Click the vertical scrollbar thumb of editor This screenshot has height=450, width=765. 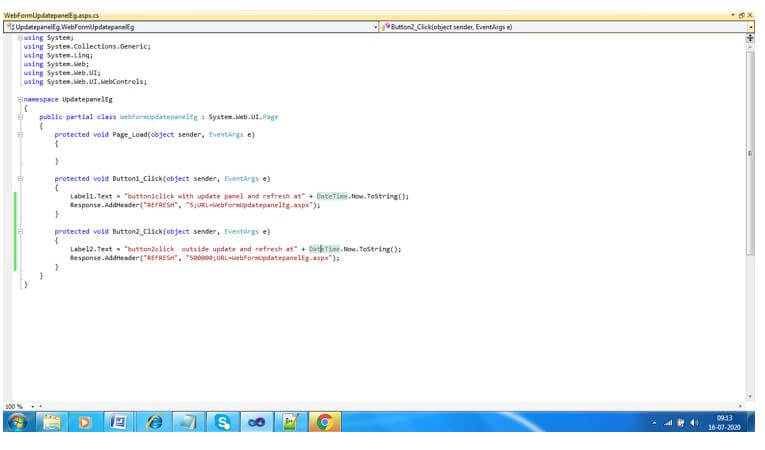point(750,153)
